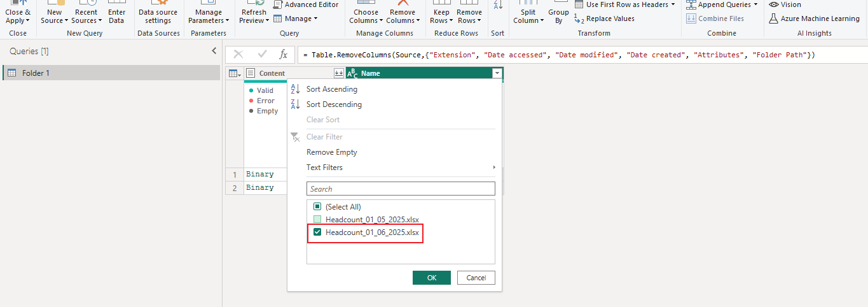This screenshot has height=307, width=868.
Task: Open the table options menu in grid corner
Action: coord(235,73)
